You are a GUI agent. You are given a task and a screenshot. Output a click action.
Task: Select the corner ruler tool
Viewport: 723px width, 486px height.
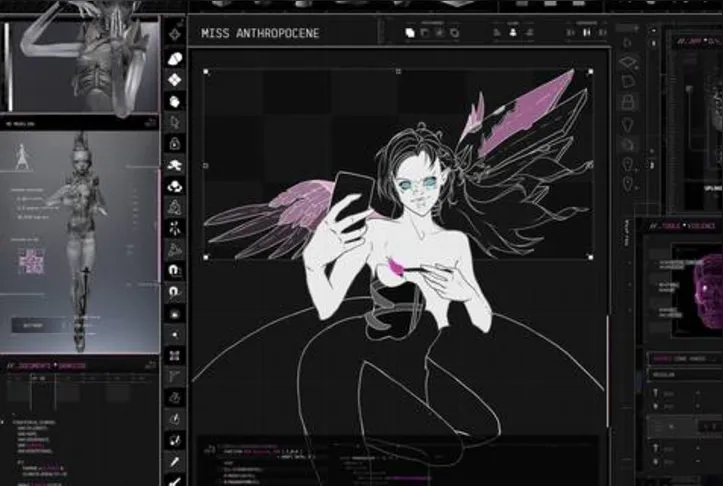175,376
